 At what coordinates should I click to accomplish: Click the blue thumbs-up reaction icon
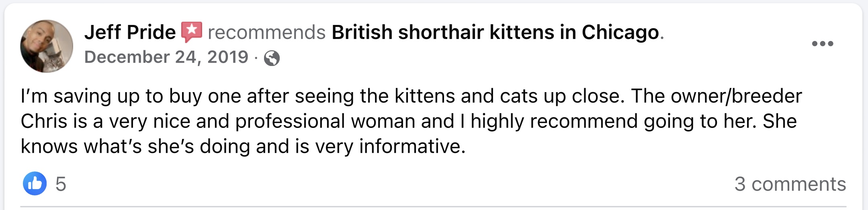[x=35, y=183]
